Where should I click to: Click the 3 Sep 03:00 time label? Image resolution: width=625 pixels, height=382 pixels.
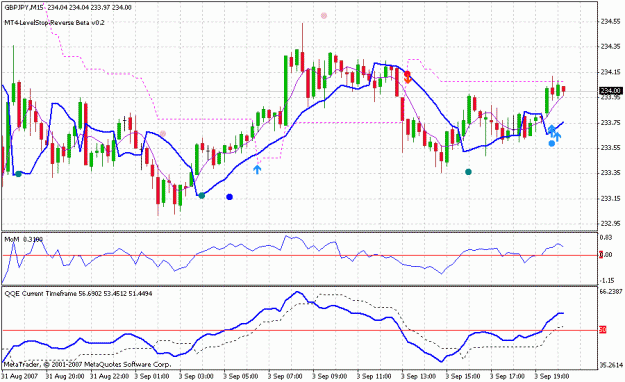196,376
